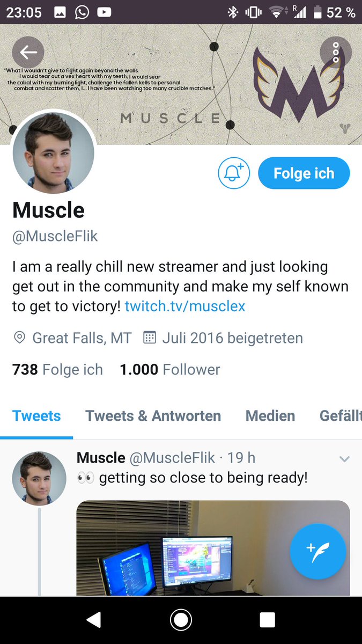The height and width of the screenshot is (644, 362).
Task: Open the 'Gefällt' likes tab
Action: [341, 416]
